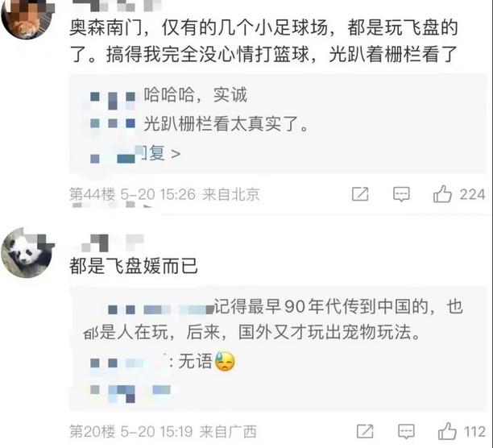Screen dimensions: 493x448
Task: Click share icon on the 44楼 comment
Action: point(361,194)
